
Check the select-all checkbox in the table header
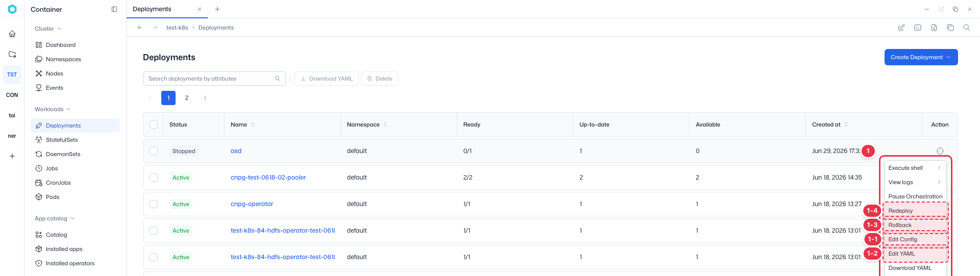[154, 124]
